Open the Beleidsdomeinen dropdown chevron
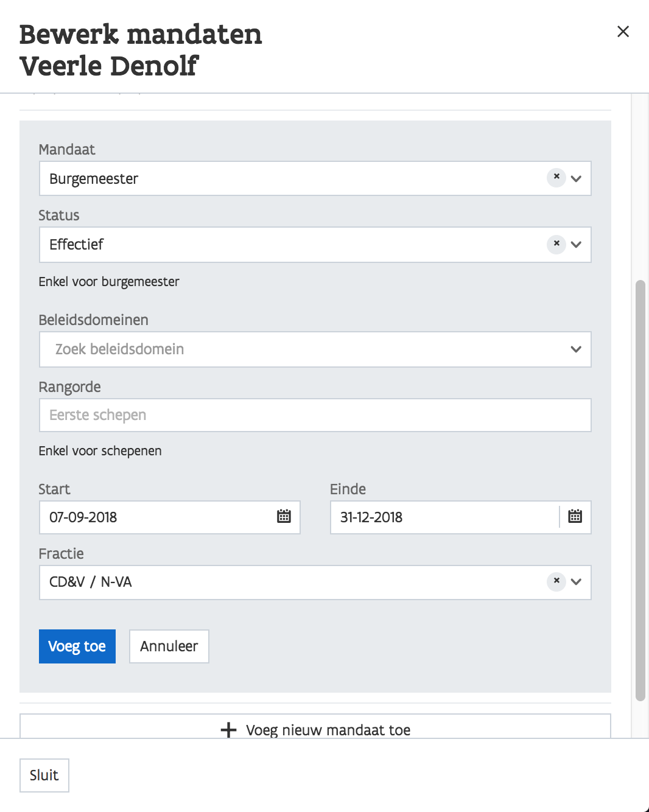Viewport: 649px width, 812px height. [576, 349]
